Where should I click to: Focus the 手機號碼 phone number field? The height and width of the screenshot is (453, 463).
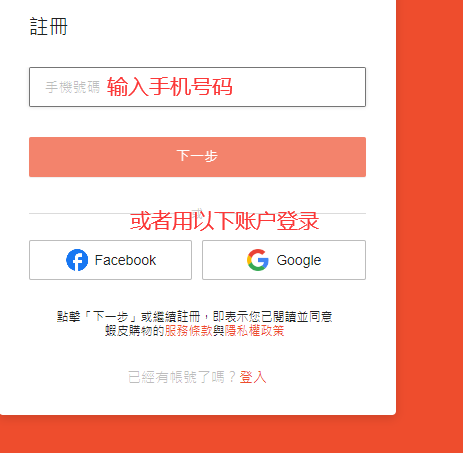coord(197,87)
